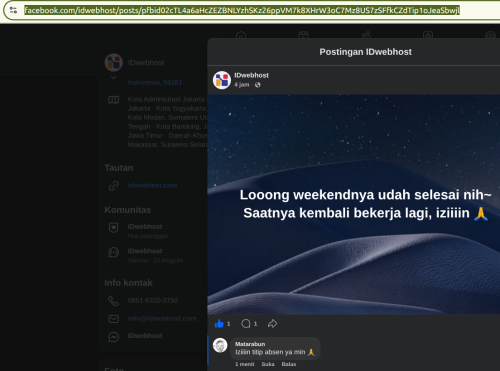Open site information icon in address bar
This screenshot has width=500, height=371.
(x=13, y=10)
